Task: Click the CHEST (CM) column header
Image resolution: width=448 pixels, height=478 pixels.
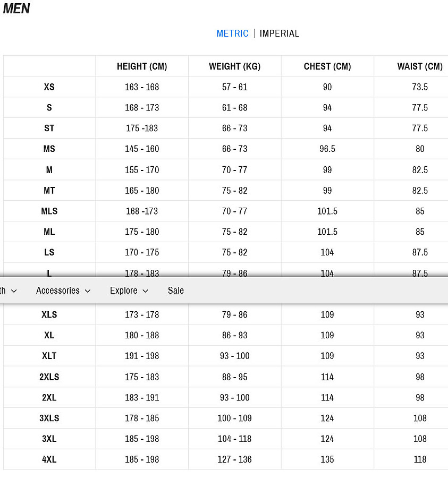Action: [327, 66]
